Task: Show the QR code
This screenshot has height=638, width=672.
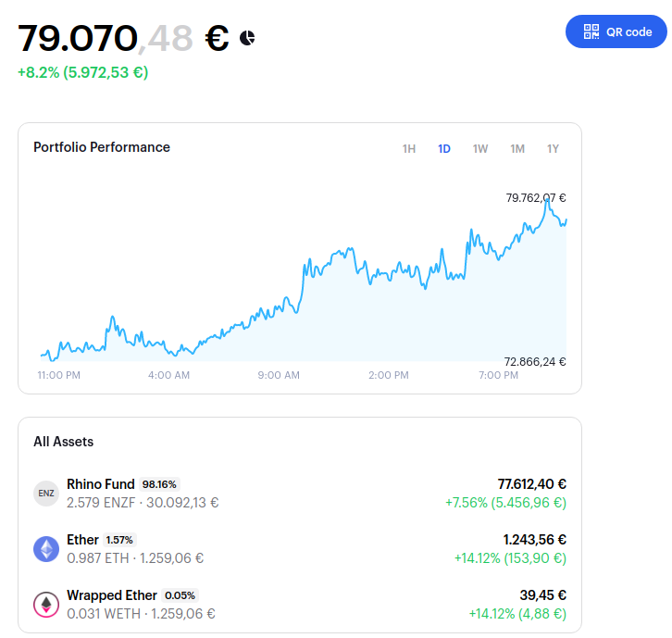Action: 616,31
